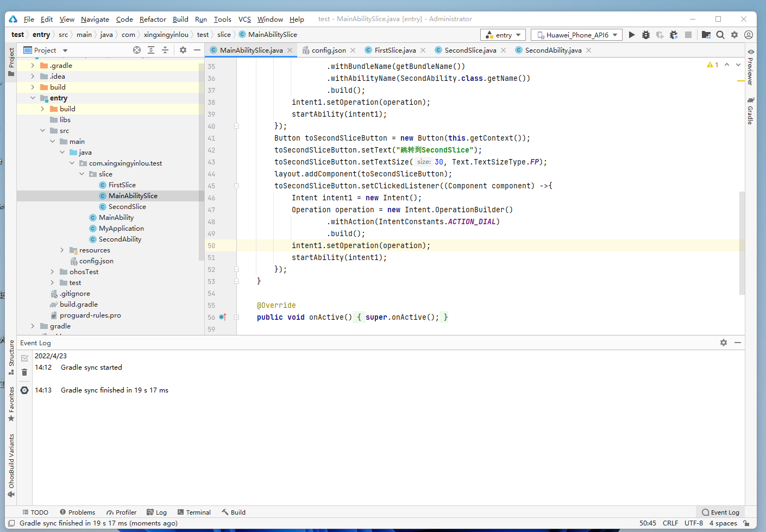The image size is (766, 532).
Task: Open the Terminal tool window
Action: pos(194,512)
